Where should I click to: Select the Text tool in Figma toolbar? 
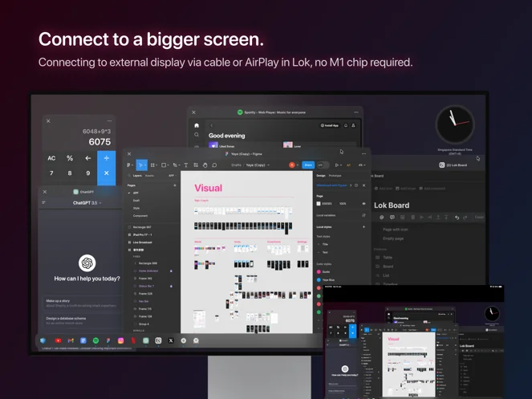(x=185, y=165)
